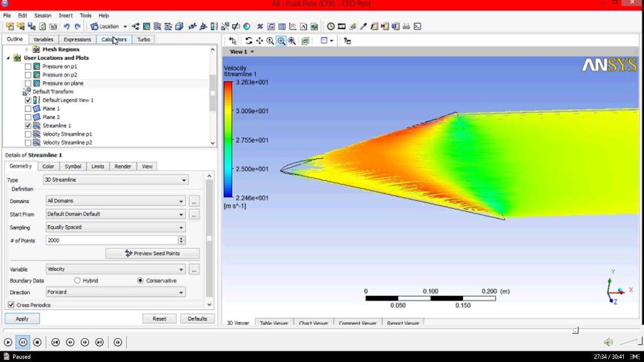Click the Defaults button
644x362 pixels.
[x=197, y=319]
